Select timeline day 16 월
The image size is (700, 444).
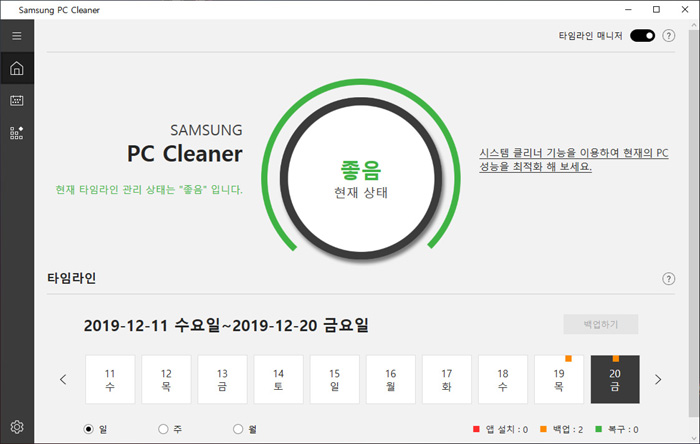391,379
